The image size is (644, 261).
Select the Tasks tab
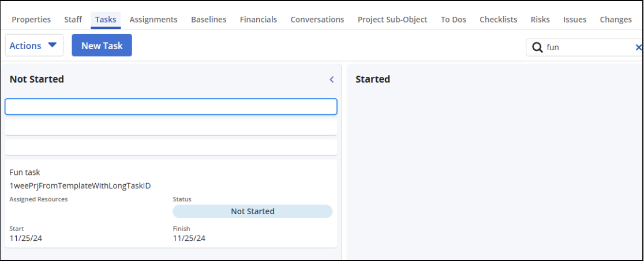point(106,20)
